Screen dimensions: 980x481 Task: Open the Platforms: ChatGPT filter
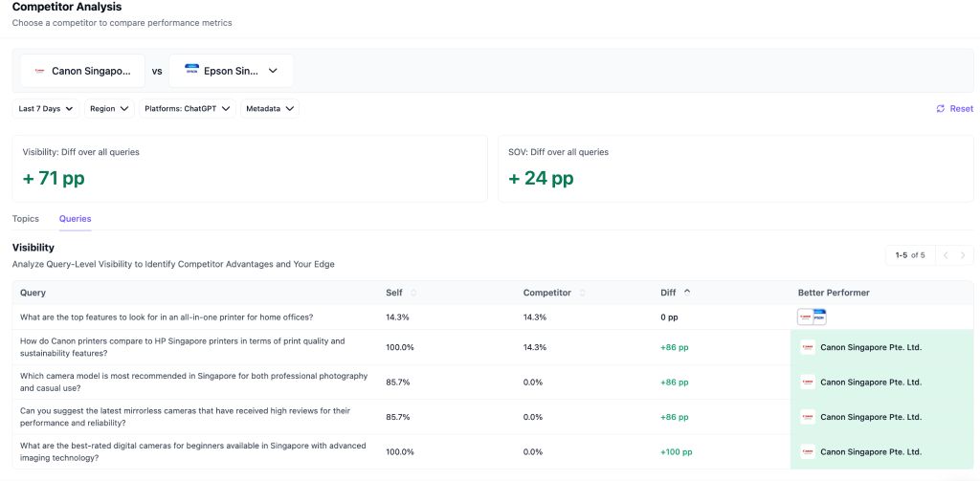[188, 109]
